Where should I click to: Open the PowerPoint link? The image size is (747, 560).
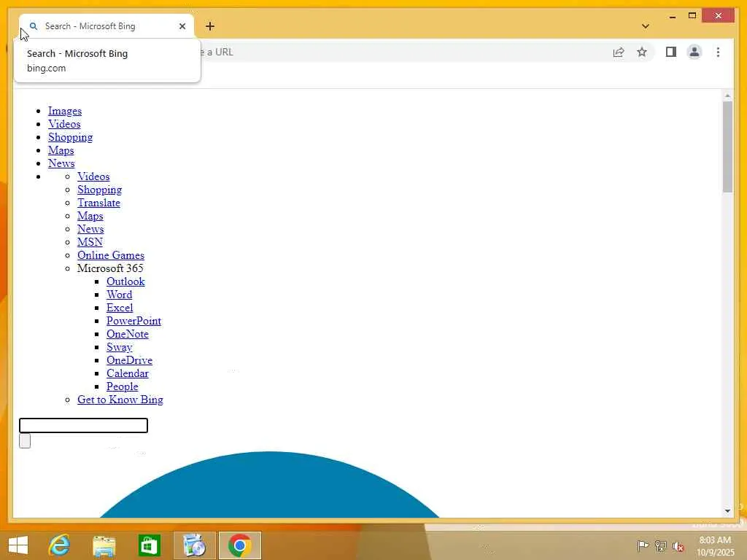pyautogui.click(x=134, y=321)
